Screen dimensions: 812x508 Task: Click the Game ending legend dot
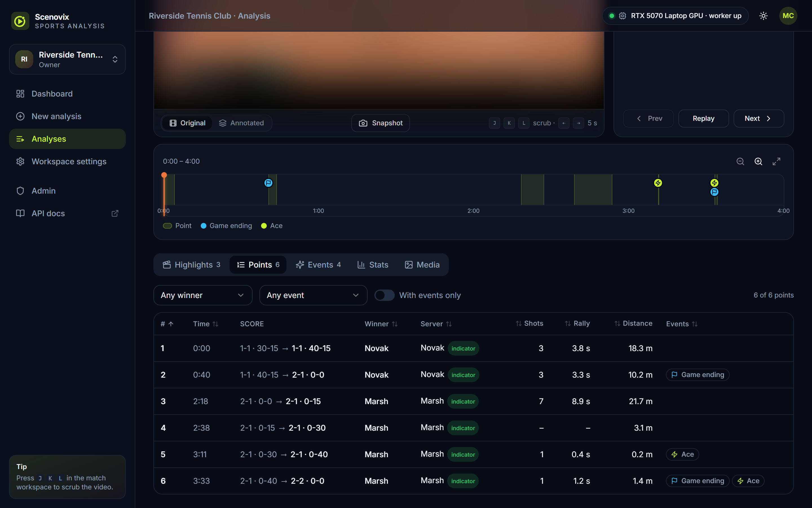click(x=203, y=226)
